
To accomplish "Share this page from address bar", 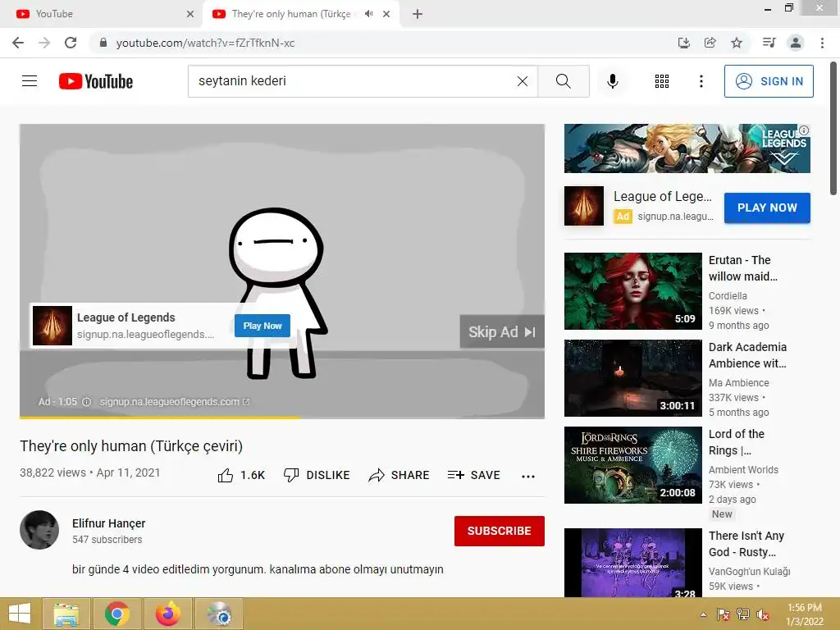I will 710,43.
